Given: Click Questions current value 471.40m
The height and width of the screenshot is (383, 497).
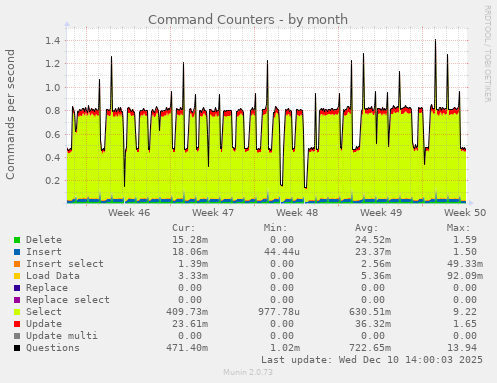Looking at the screenshot, I should click(187, 348).
